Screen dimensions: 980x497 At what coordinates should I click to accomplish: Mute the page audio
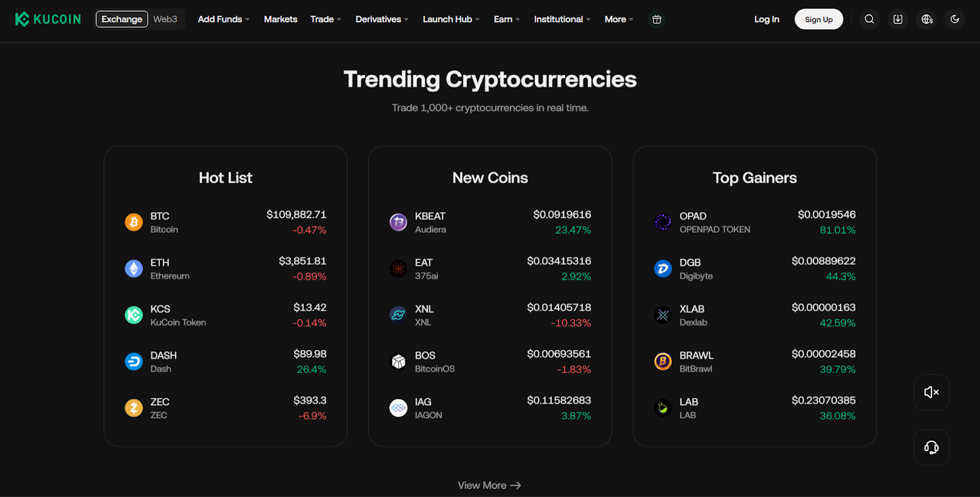pyautogui.click(x=930, y=392)
